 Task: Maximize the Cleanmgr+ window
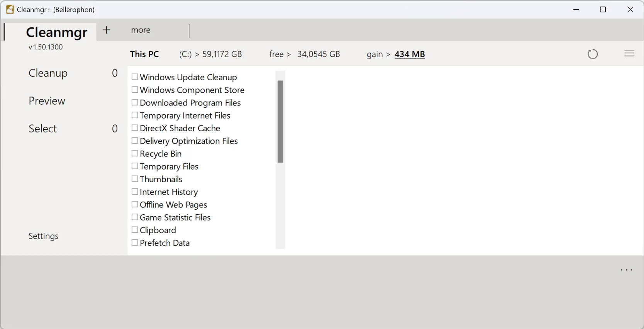point(603,10)
